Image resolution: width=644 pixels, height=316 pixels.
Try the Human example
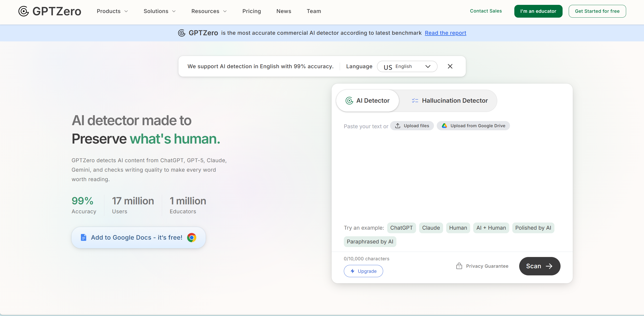coord(458,228)
